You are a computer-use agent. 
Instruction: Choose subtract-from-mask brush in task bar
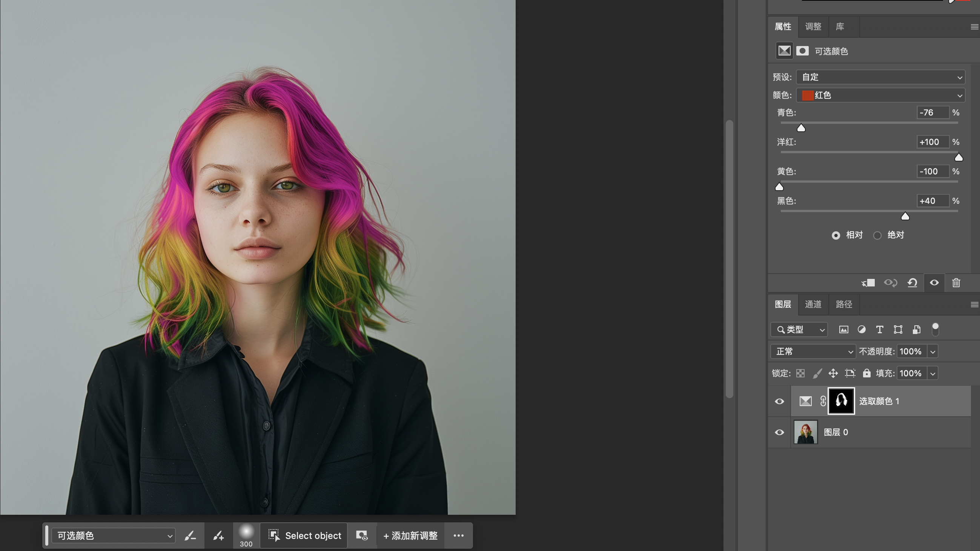tap(190, 536)
